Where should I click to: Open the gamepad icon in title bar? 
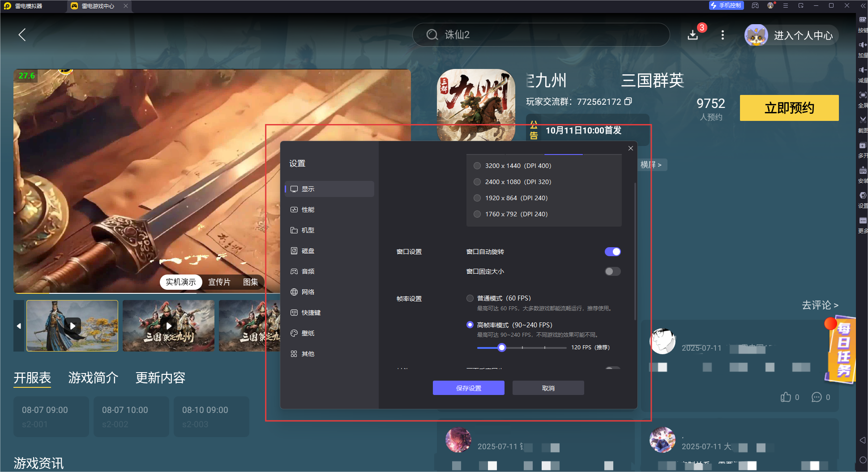(755, 5)
